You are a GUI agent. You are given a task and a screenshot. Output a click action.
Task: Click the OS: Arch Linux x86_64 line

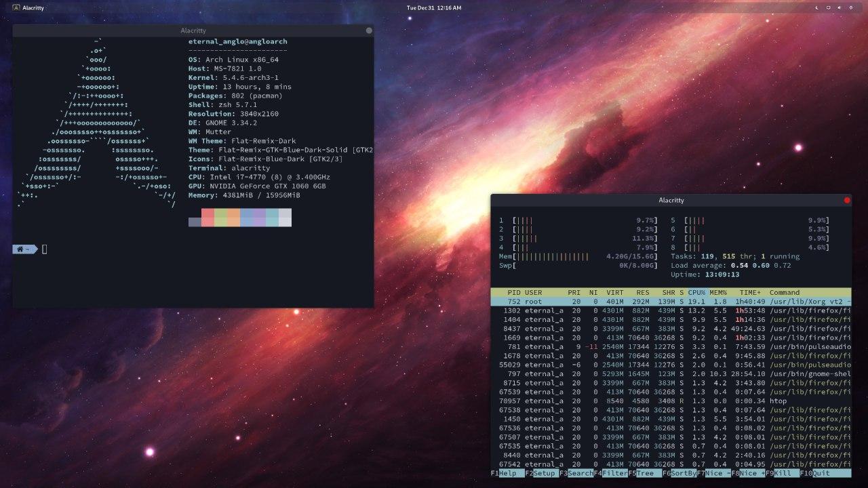coord(233,60)
